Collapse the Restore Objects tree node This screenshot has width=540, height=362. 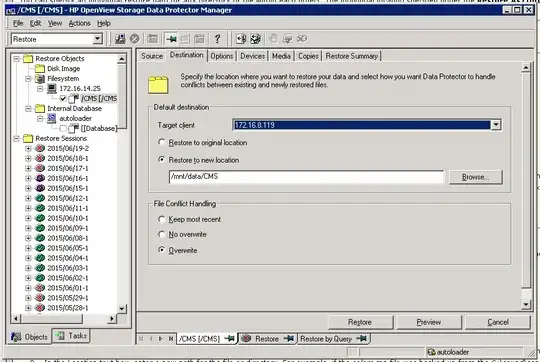(16, 59)
